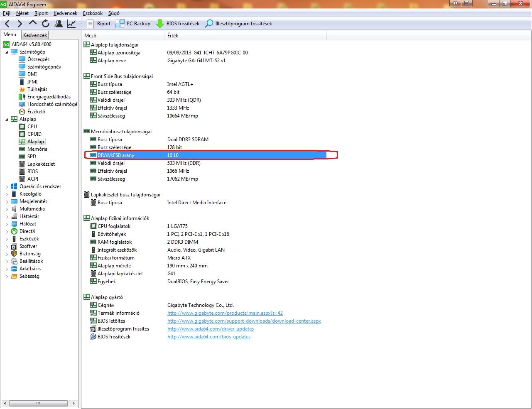The image size is (532, 409).
Task: Open the aida64.com driver-updates link
Action: coord(210,329)
